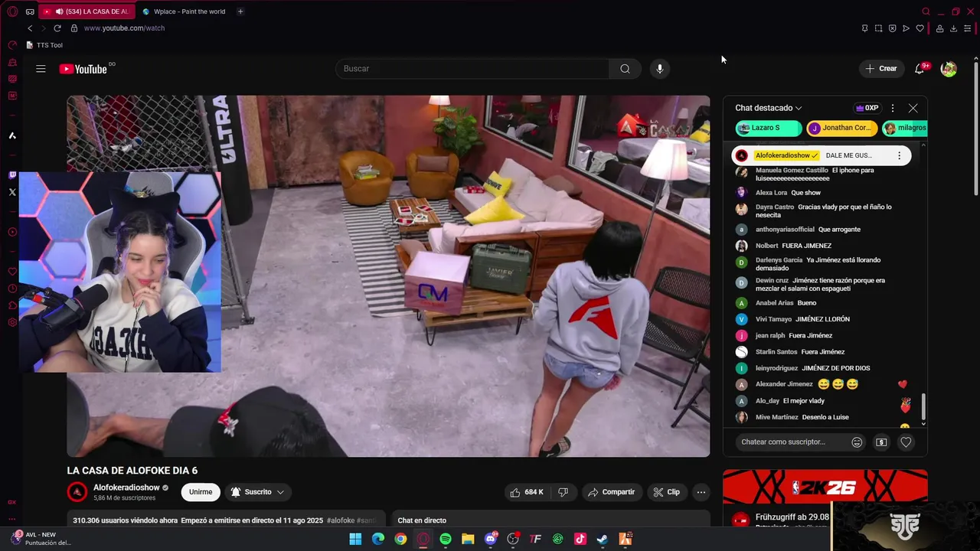Open browser downloads
Viewport: 980px width, 551px height.
[x=953, y=28]
